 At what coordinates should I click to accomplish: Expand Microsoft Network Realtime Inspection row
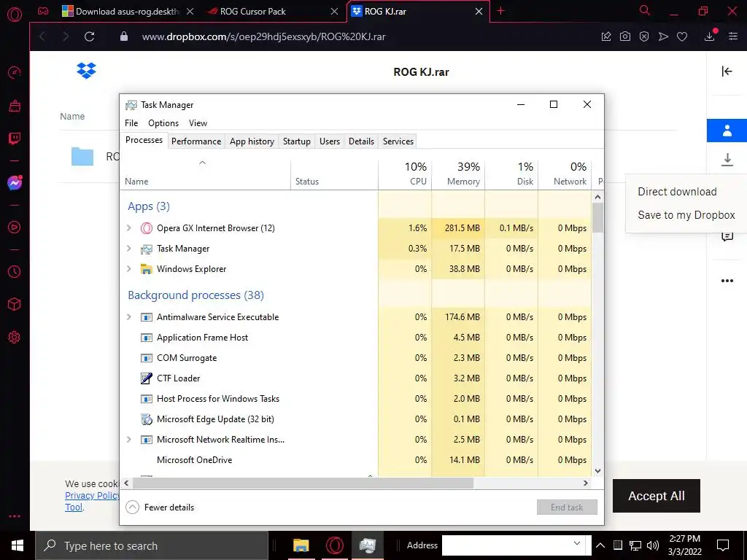128,440
